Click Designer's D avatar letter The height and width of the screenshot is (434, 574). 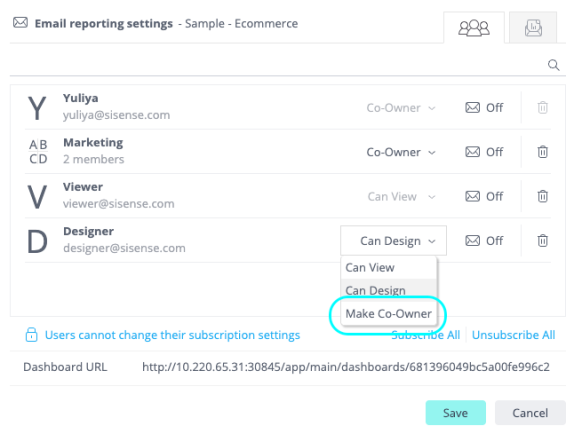click(x=37, y=242)
